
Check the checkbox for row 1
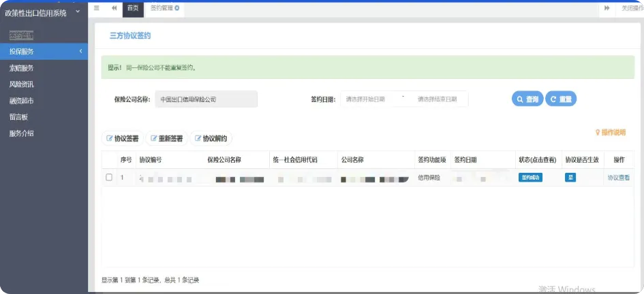[x=109, y=178]
